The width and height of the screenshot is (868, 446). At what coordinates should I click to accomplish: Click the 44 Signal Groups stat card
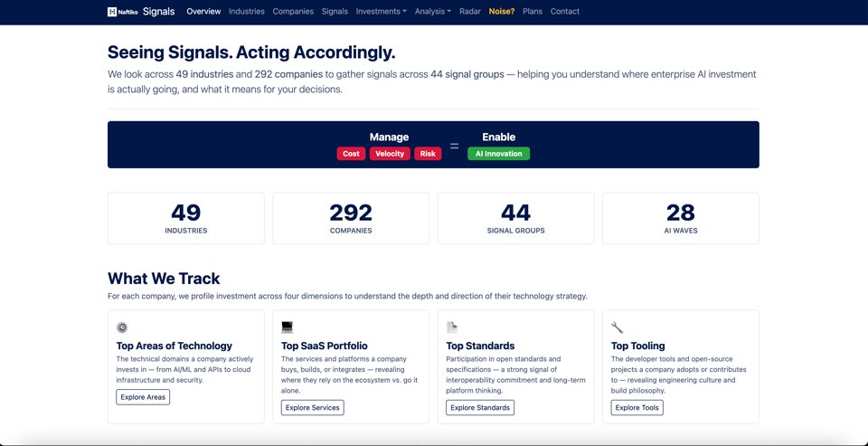[x=516, y=218]
